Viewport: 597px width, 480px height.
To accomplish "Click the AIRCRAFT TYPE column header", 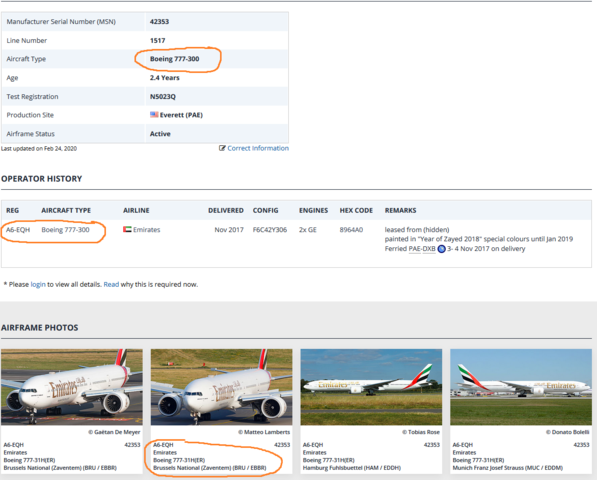I will point(66,210).
